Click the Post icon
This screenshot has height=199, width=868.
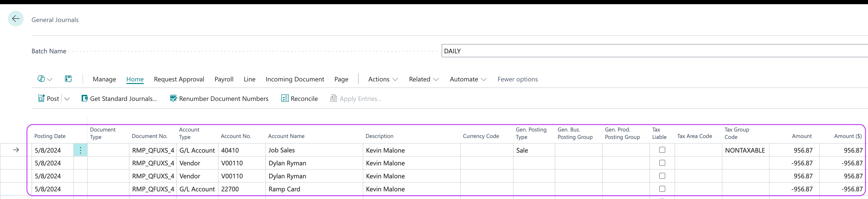point(42,98)
